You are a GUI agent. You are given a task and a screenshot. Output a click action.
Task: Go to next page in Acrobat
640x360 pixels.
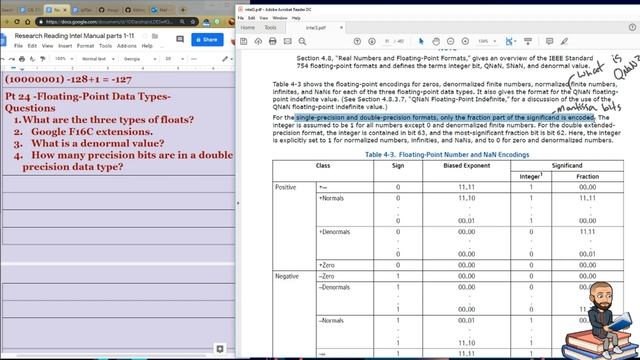click(372, 41)
